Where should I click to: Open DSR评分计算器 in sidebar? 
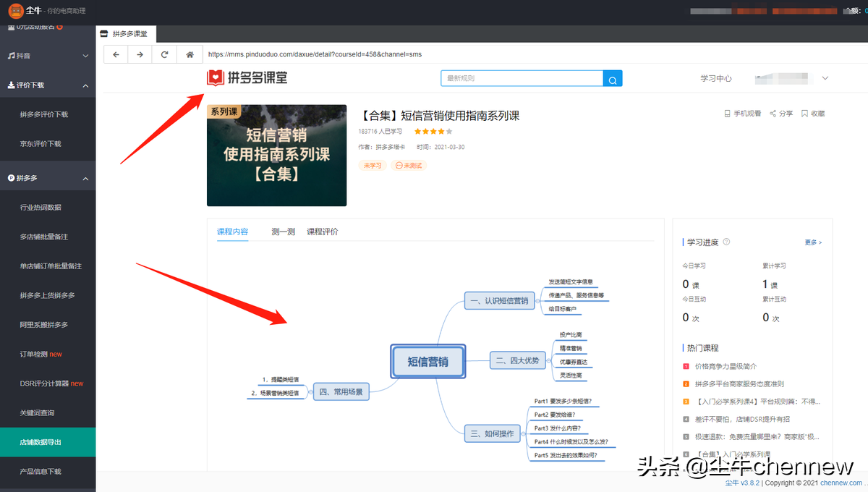tap(51, 383)
